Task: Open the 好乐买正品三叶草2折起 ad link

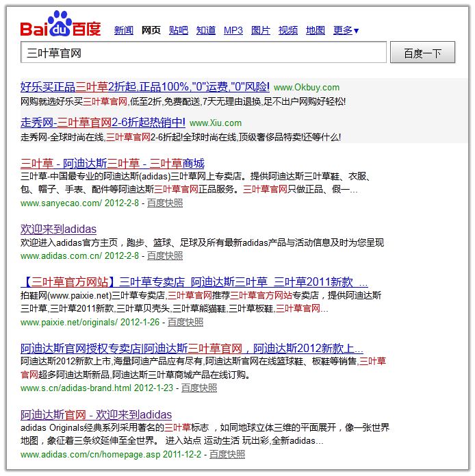Action: (144, 87)
